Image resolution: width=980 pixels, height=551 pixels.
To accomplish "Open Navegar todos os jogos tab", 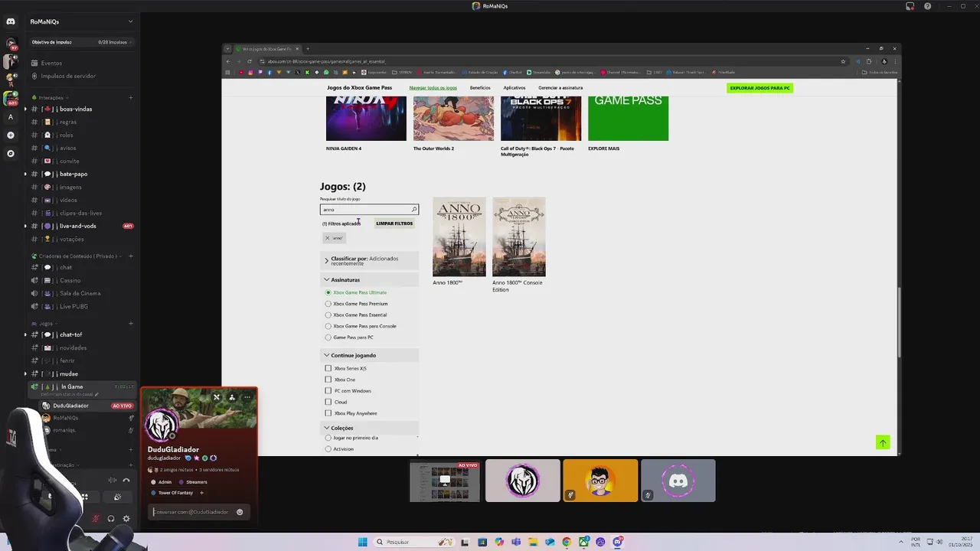I will (x=433, y=88).
